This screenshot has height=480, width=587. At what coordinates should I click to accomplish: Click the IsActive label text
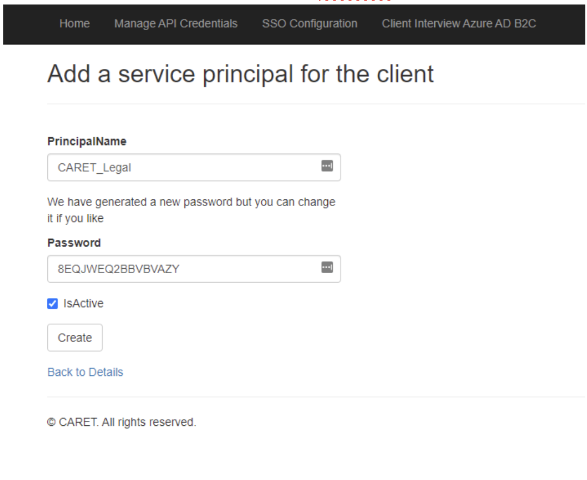[x=83, y=303]
